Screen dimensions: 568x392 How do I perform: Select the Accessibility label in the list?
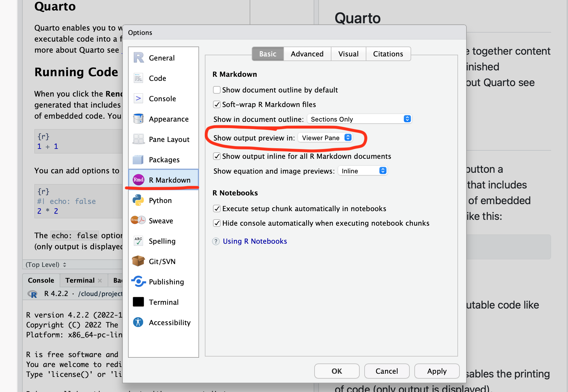tap(170, 322)
